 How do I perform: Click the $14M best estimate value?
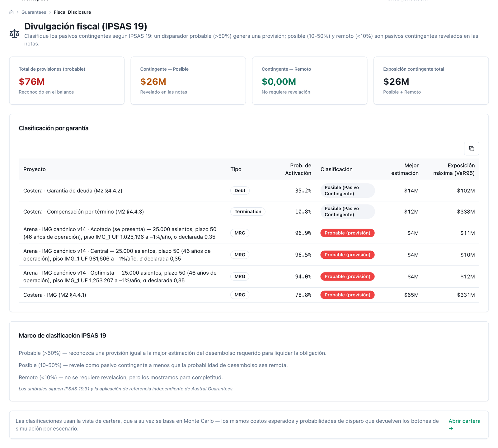[411, 191]
